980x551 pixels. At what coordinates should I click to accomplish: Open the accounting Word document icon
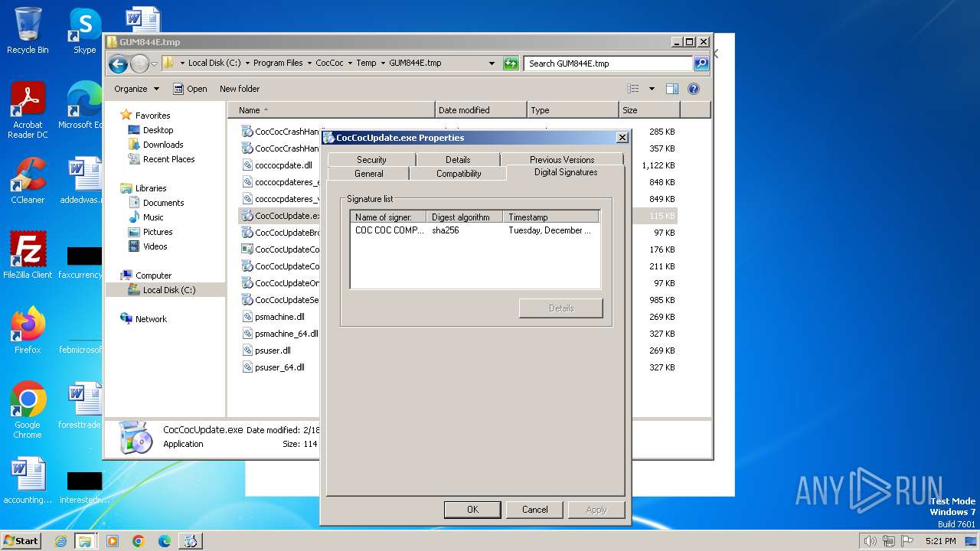pos(28,481)
